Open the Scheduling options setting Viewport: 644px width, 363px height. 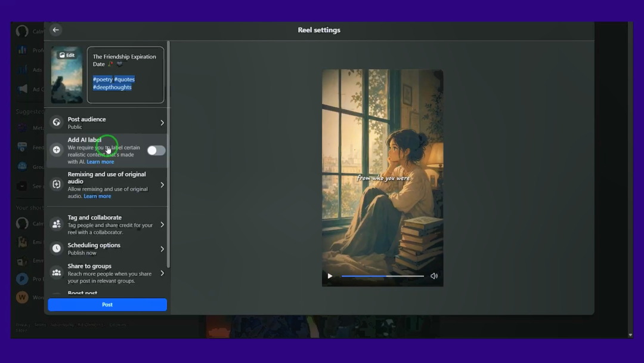tap(107, 249)
